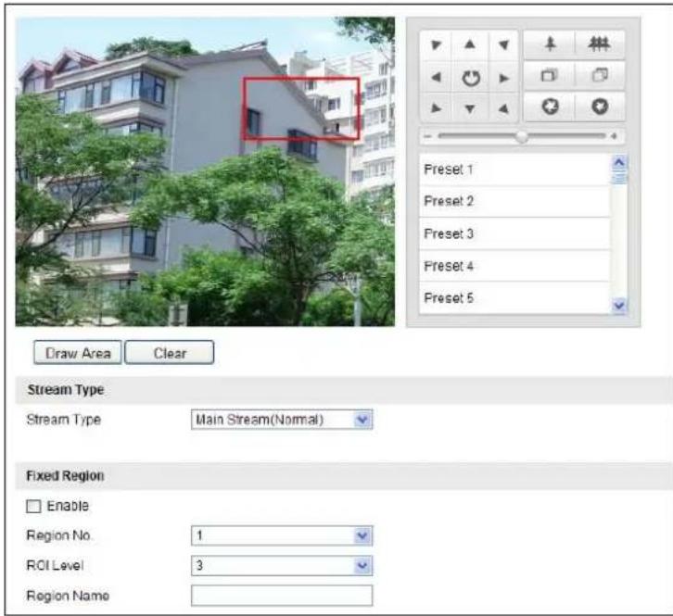Open the Region No. dropdown
The image size is (673, 616).
point(282,535)
